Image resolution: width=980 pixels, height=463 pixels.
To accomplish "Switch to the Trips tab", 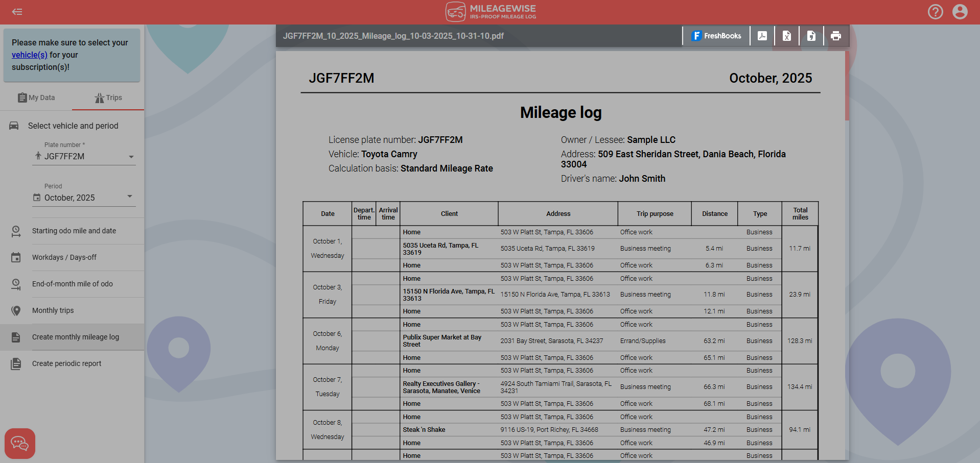I will [x=108, y=98].
